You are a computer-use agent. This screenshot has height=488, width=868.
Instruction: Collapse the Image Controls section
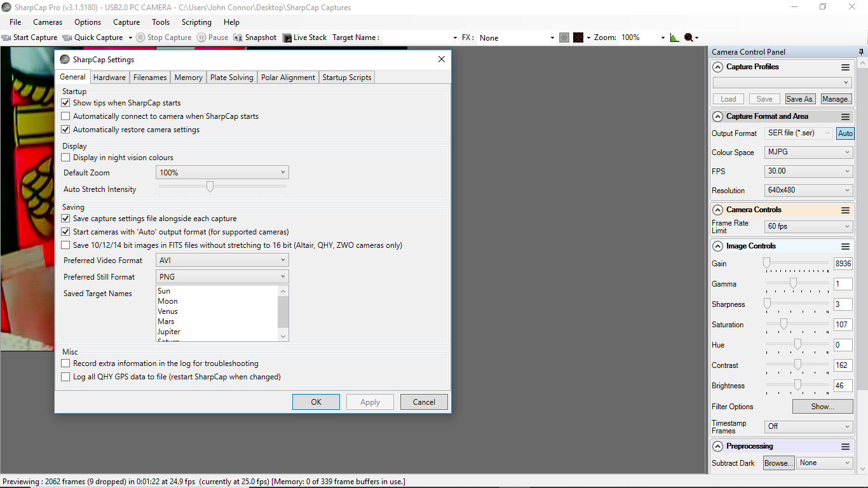tap(718, 246)
